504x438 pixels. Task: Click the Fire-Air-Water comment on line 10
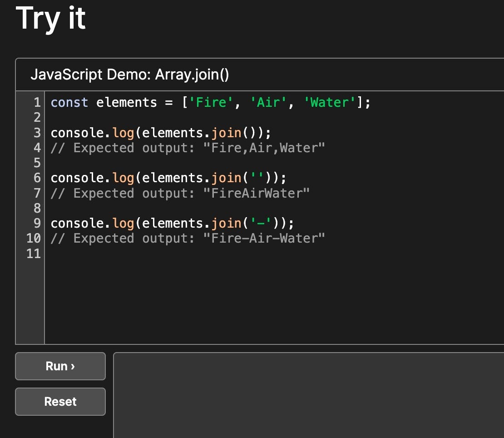click(188, 238)
